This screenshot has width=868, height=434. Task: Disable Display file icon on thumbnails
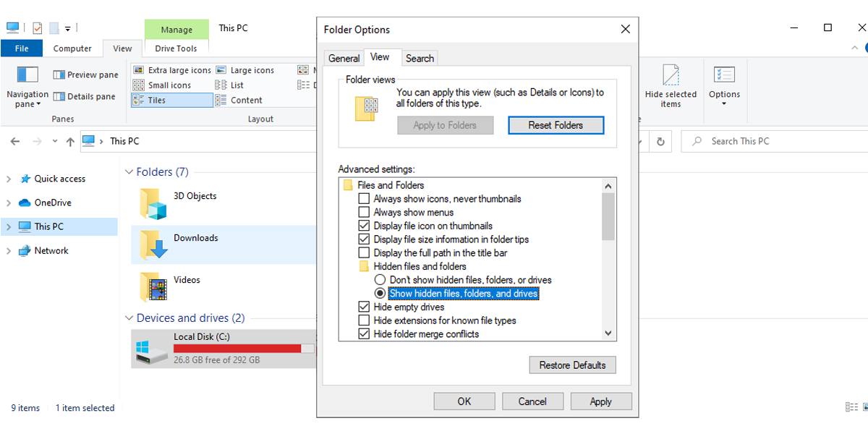point(365,225)
